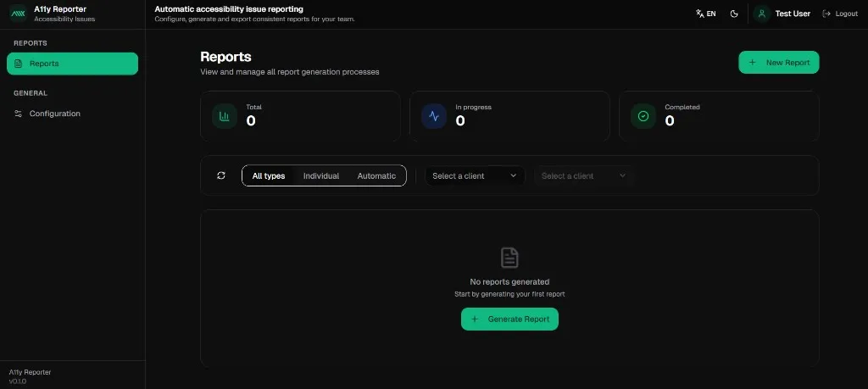Image resolution: width=868 pixels, height=389 pixels.
Task: Click the Generate Report button
Action: [509, 319]
